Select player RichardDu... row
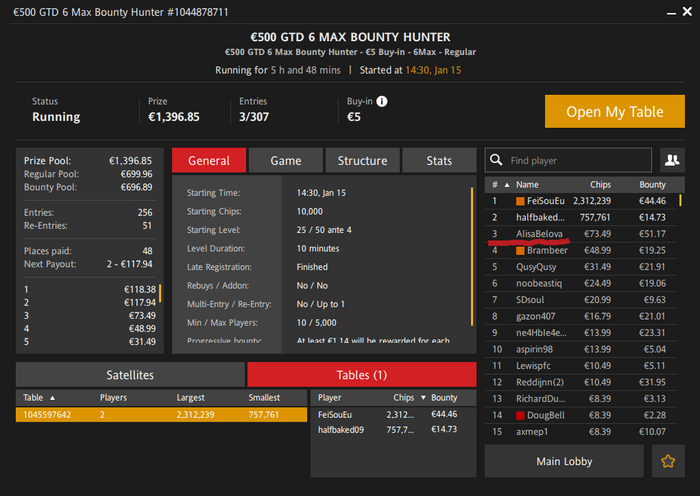The width and height of the screenshot is (700, 496). tap(581, 399)
